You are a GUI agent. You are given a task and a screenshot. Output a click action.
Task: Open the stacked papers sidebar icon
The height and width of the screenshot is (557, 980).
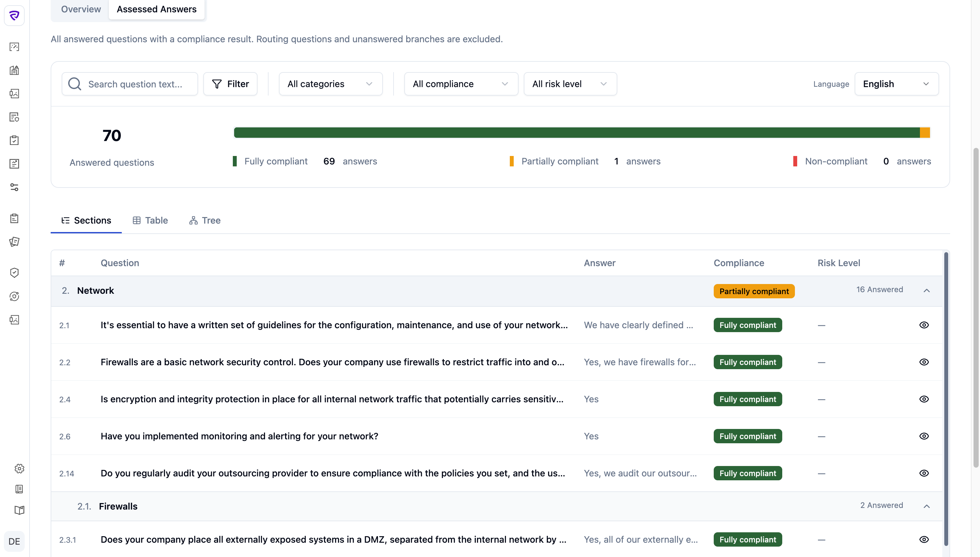coord(14,242)
